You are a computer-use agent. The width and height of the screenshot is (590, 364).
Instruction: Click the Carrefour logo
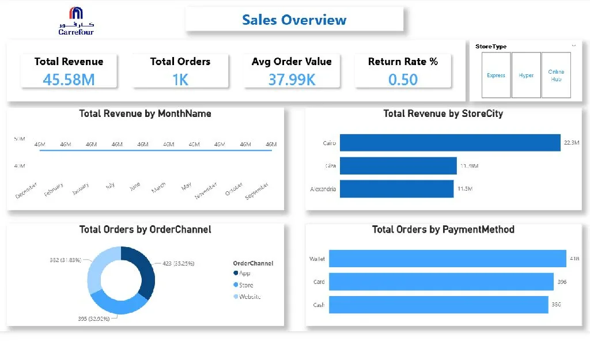click(x=76, y=21)
